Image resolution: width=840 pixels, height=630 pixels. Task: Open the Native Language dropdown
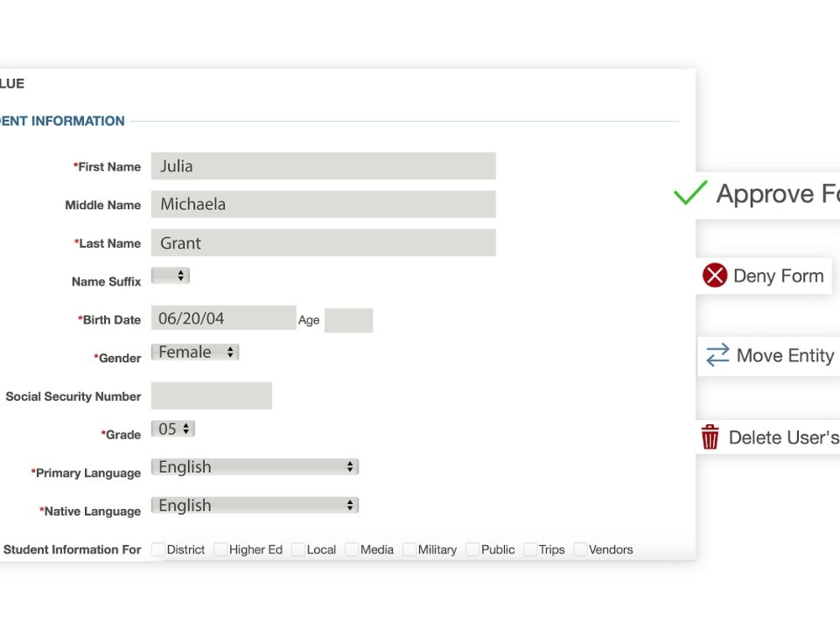255,505
